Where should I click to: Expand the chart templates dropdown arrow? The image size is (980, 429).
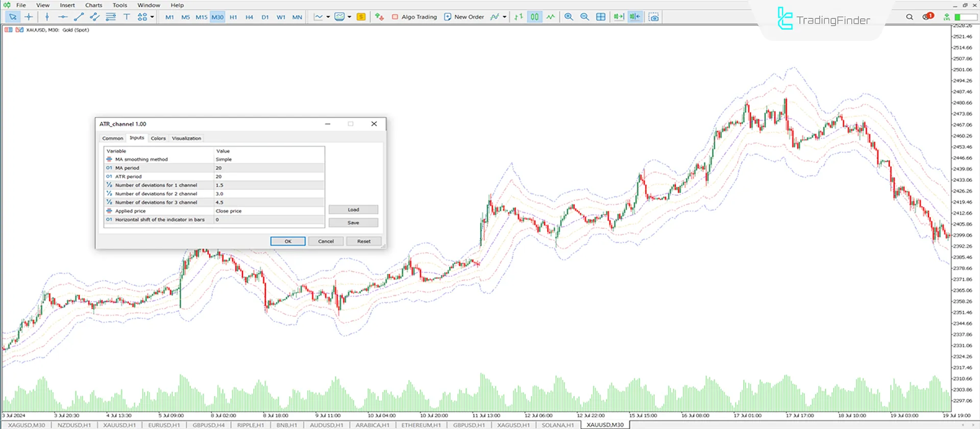click(x=349, y=17)
